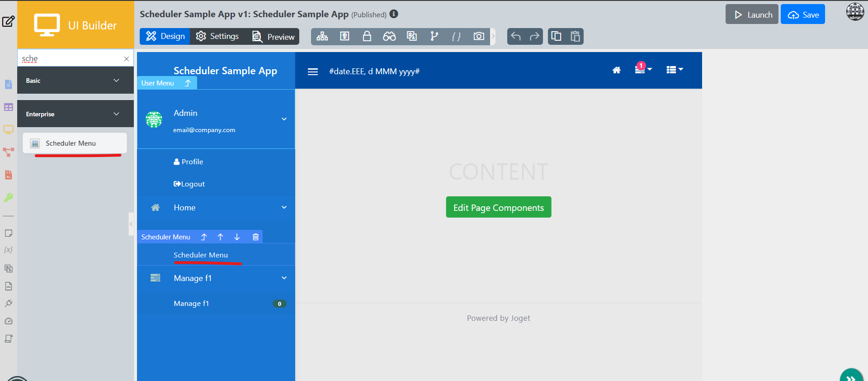This screenshot has width=868, height=381.
Task: Click the Edit Page Components button
Action: coord(499,207)
